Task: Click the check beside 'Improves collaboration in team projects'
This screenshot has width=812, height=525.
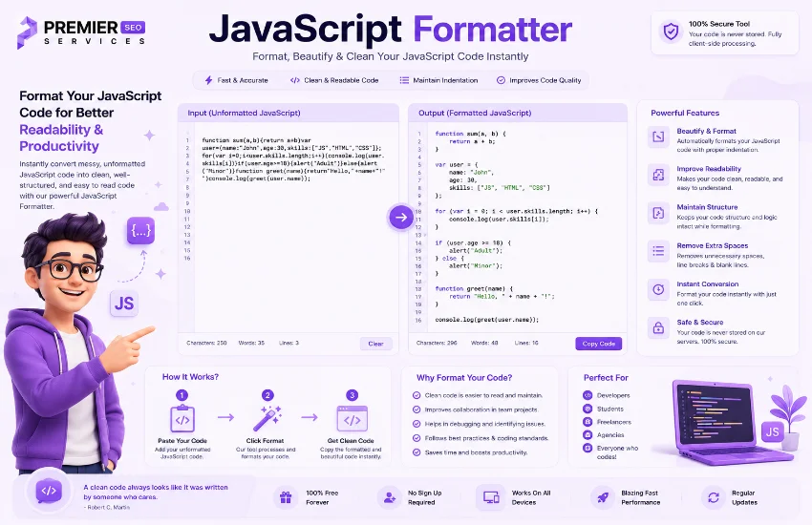Action: (417, 409)
